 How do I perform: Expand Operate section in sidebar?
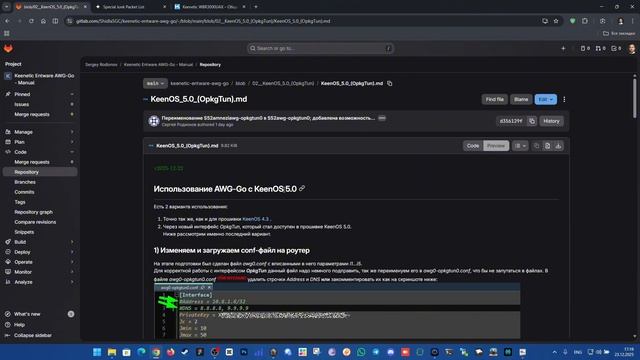pyautogui.click(x=40, y=262)
